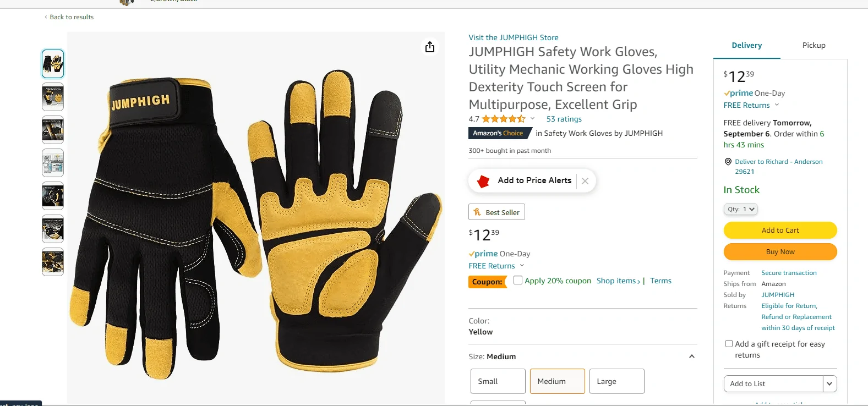Click the share icon above product image
The height and width of the screenshot is (406, 868).
click(x=430, y=47)
